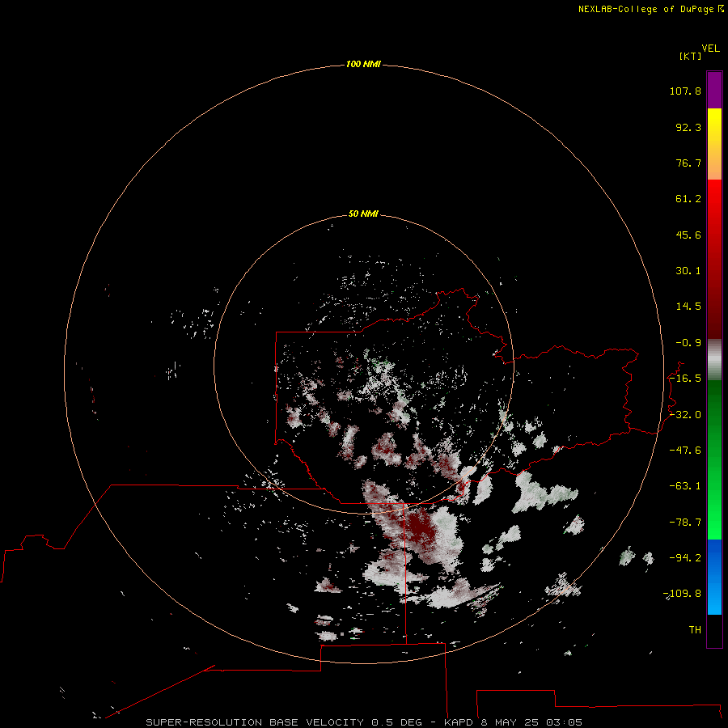Screen dimensions: 728x728
Task: Click the -32.0 velocity scale value
Action: 685,415
